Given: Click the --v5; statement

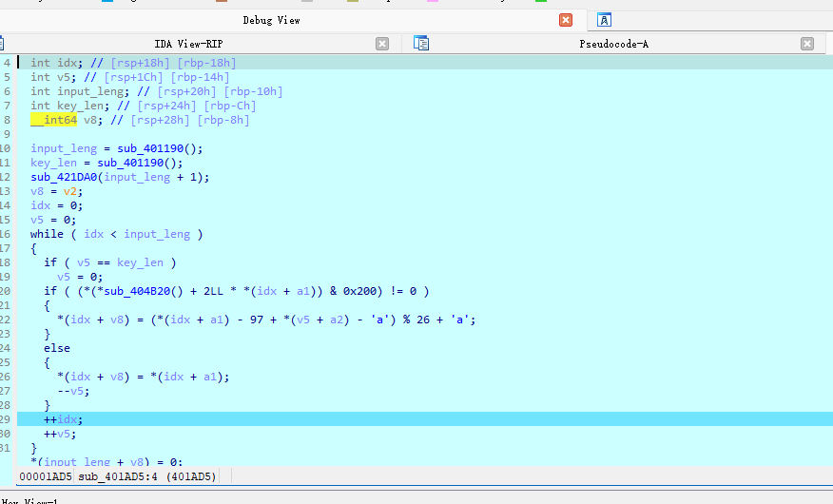Looking at the screenshot, I should point(73,391).
